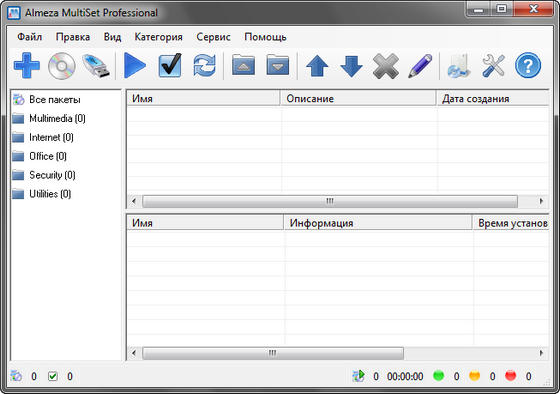The image size is (560, 394).
Task: Select the Multimedia (0) category folder
Action: 57,118
